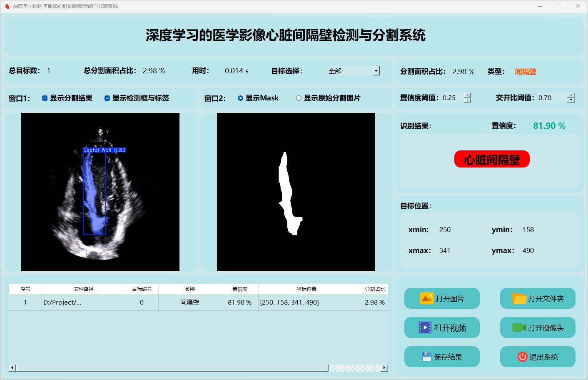
Task: Click the horizontal scrollbar right arrow
Action: coord(384,368)
